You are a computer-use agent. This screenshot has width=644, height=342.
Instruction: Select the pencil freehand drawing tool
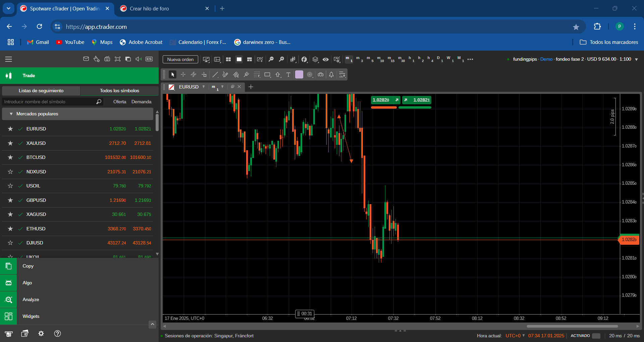click(x=225, y=74)
